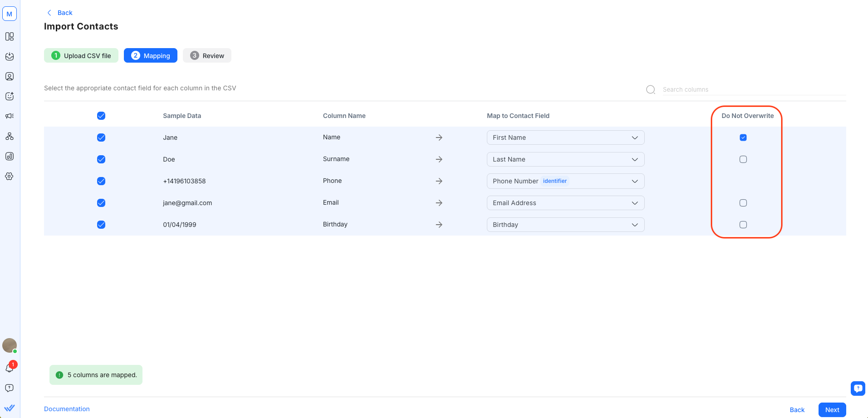Open notifications bell with red badge

pyautogui.click(x=10, y=368)
